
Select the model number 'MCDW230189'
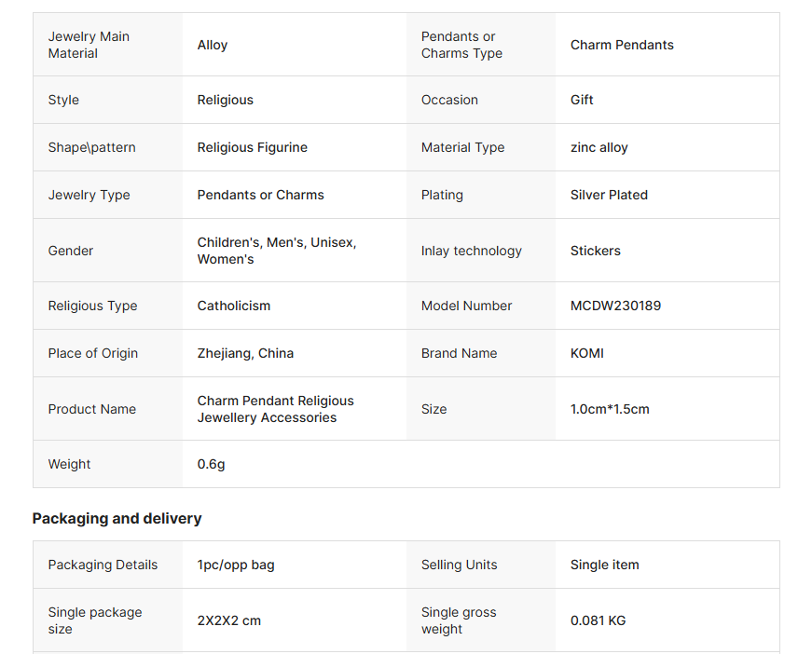(x=616, y=306)
